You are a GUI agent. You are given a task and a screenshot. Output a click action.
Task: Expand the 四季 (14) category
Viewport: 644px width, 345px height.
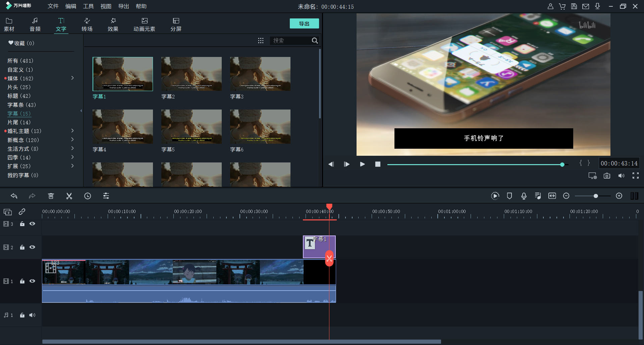tap(72, 157)
